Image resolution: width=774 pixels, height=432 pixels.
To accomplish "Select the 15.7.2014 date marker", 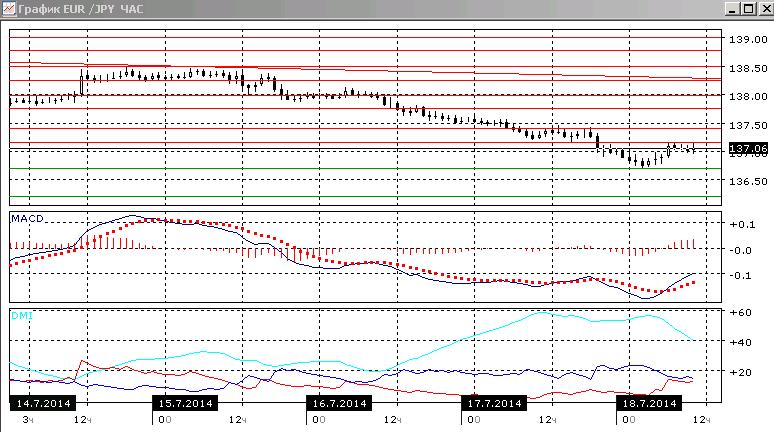I will (185, 403).
